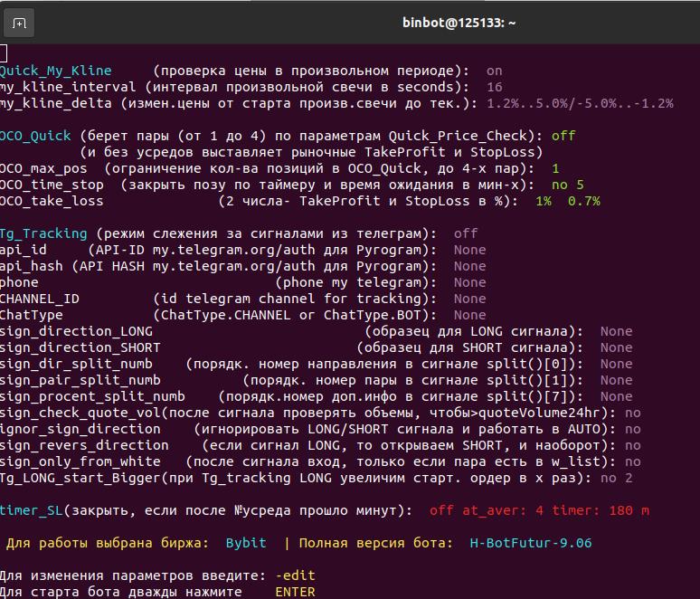
Task: Click the OCO_Quick heading text
Action: [x=35, y=136]
